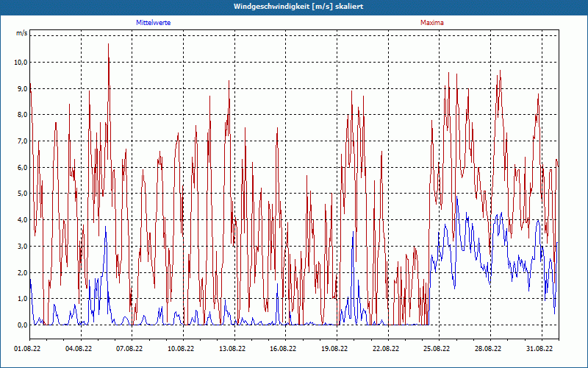Viewport: 588px width, 368px height.
Task: Click the '31.08.22' date label
Action: pyautogui.click(x=539, y=349)
